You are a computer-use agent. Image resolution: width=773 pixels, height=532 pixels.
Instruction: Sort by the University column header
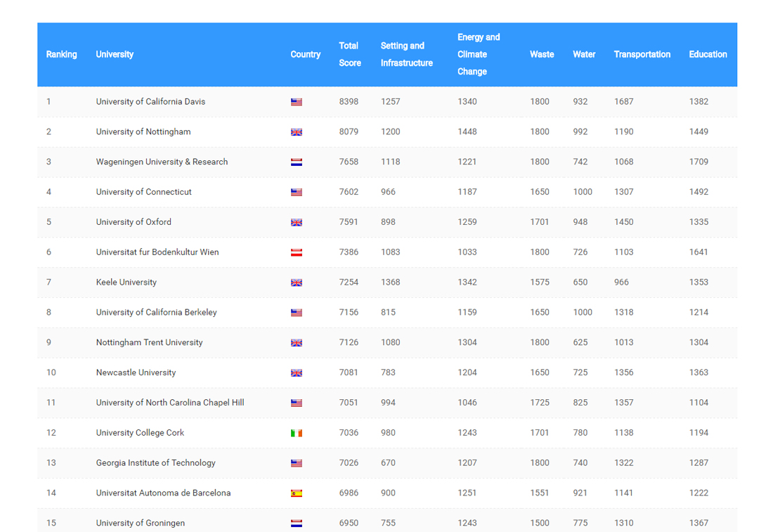pyautogui.click(x=115, y=54)
